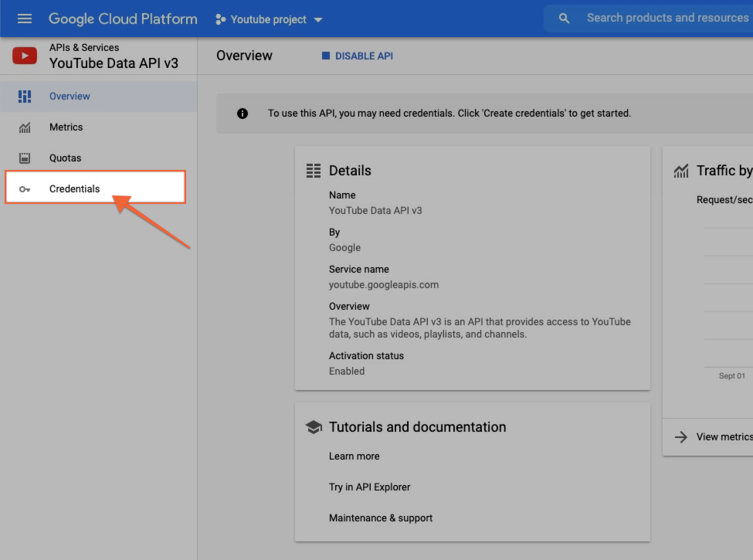The width and height of the screenshot is (753, 560).
Task: Click the Details card heading
Action: tap(350, 171)
